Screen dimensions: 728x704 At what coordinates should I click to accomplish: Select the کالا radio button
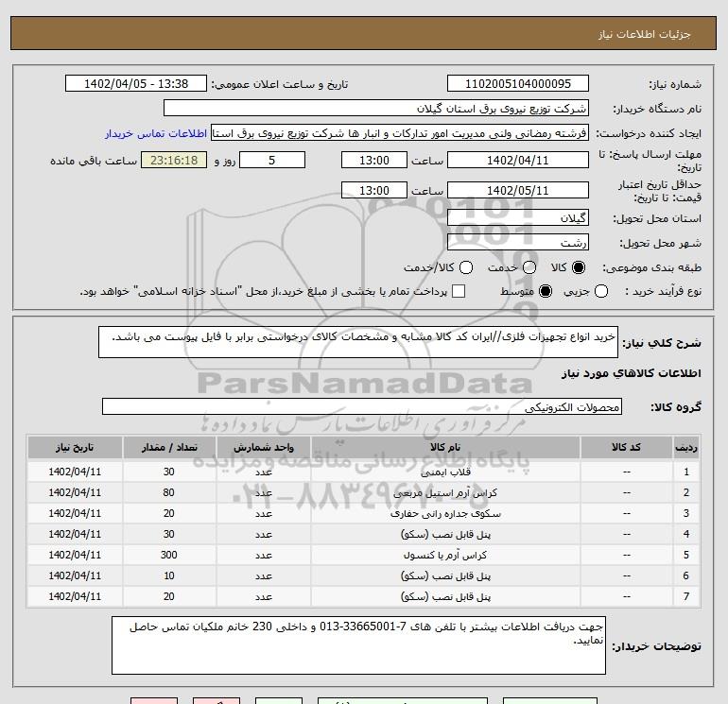(x=579, y=267)
